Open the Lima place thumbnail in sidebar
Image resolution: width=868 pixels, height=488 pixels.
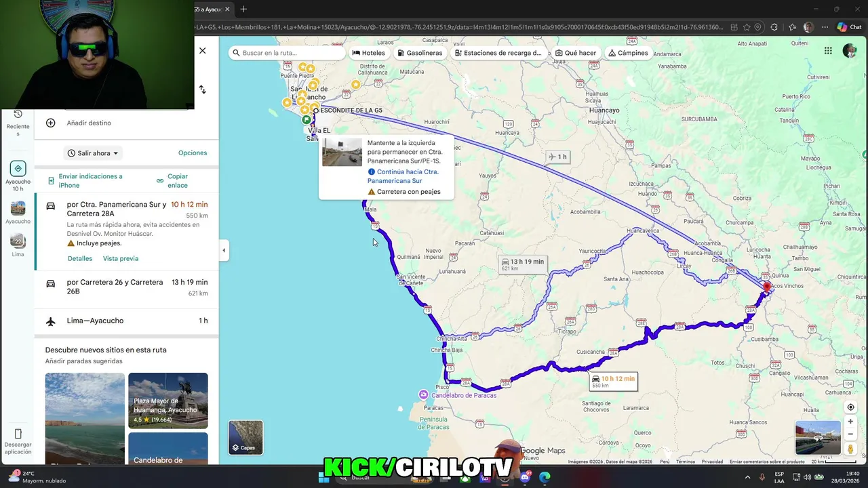(x=18, y=241)
